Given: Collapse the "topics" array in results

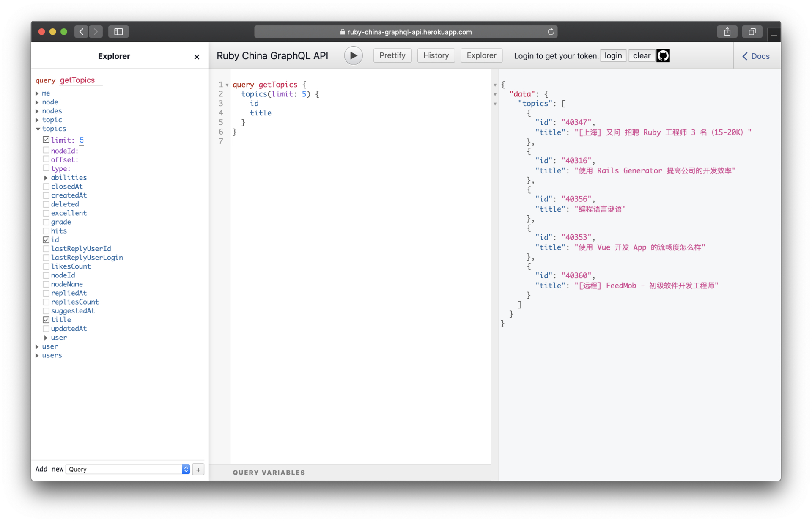Looking at the screenshot, I should pos(495,104).
